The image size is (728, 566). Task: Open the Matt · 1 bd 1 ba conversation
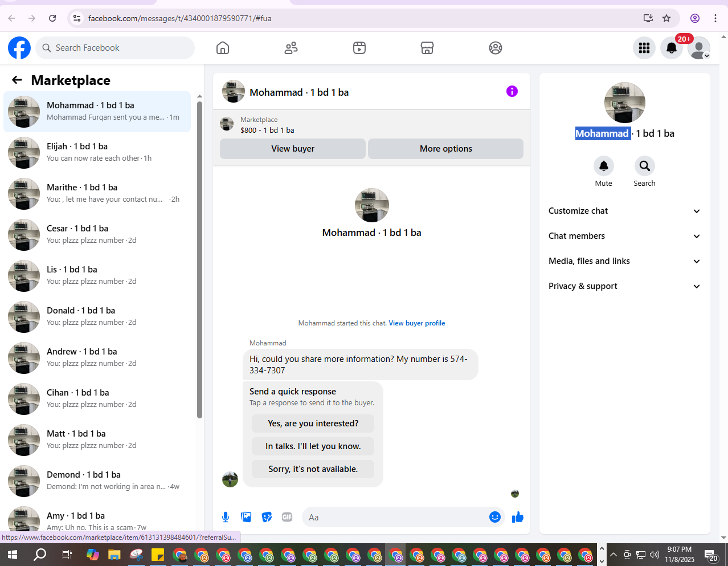(x=97, y=440)
